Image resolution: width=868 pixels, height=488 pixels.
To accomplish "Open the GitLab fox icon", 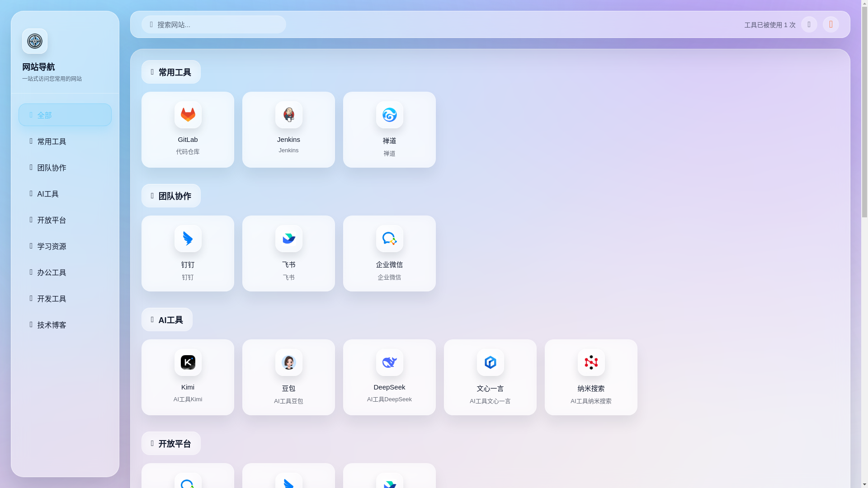I will 188,115.
